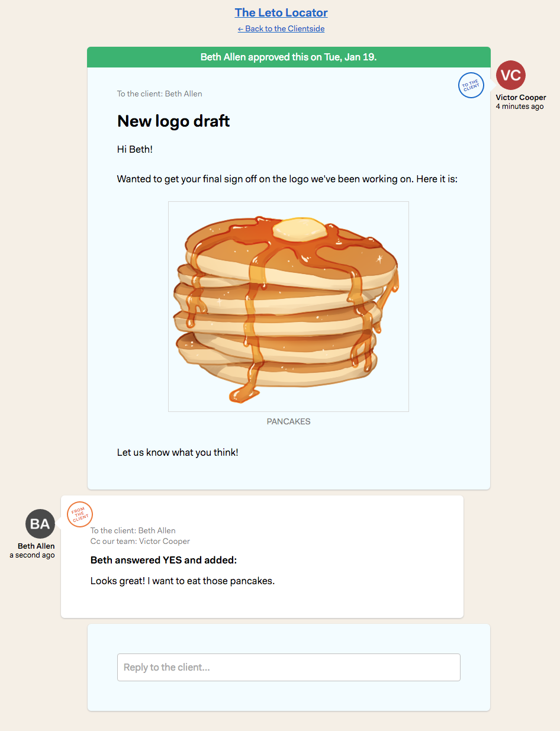Click the 'Looks great!' comment text

pyautogui.click(x=182, y=581)
